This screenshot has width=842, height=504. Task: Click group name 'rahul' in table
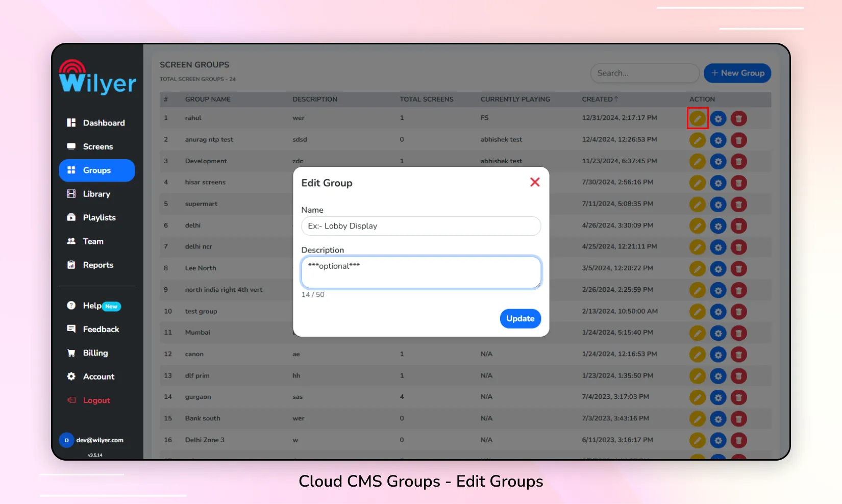(193, 118)
